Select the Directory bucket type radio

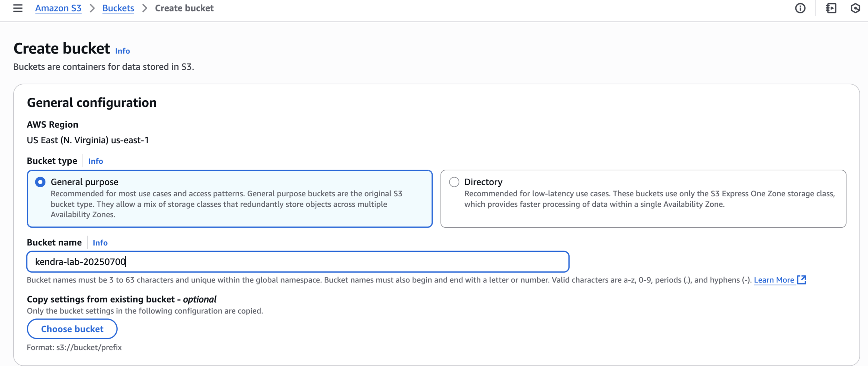(454, 182)
